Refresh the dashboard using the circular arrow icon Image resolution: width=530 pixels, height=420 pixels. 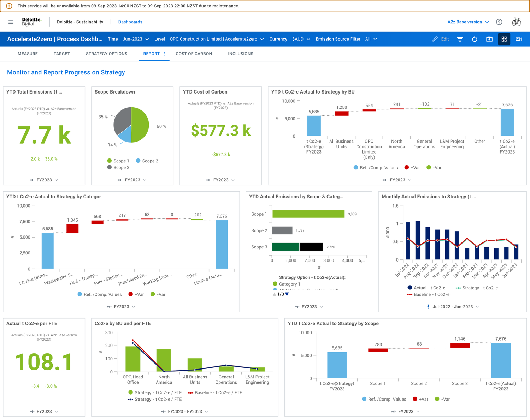coord(475,39)
